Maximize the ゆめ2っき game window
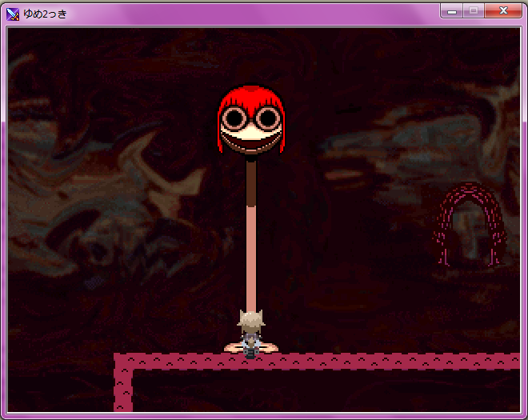528x420 pixels. 474,11
